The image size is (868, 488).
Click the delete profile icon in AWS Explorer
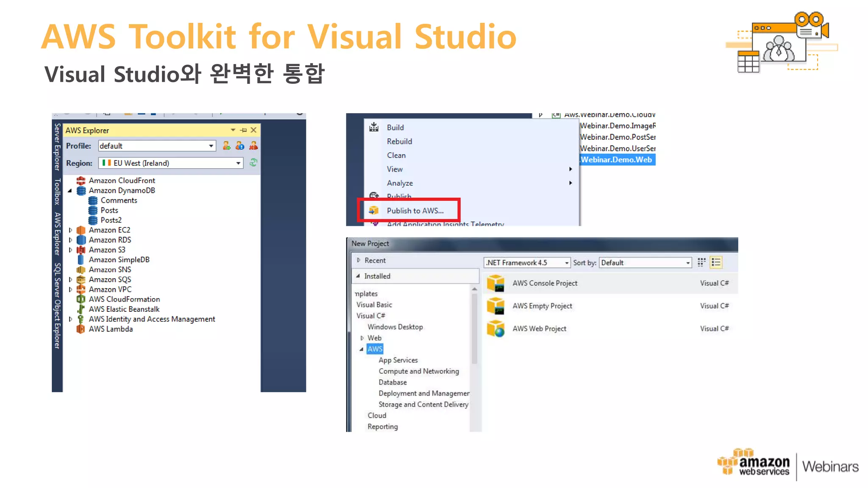point(253,146)
